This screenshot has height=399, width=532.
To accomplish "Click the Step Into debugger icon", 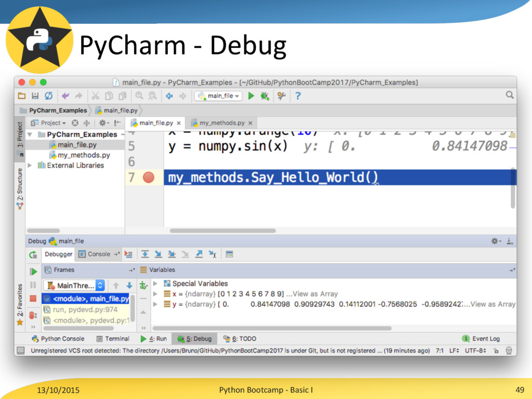I will click(x=158, y=254).
